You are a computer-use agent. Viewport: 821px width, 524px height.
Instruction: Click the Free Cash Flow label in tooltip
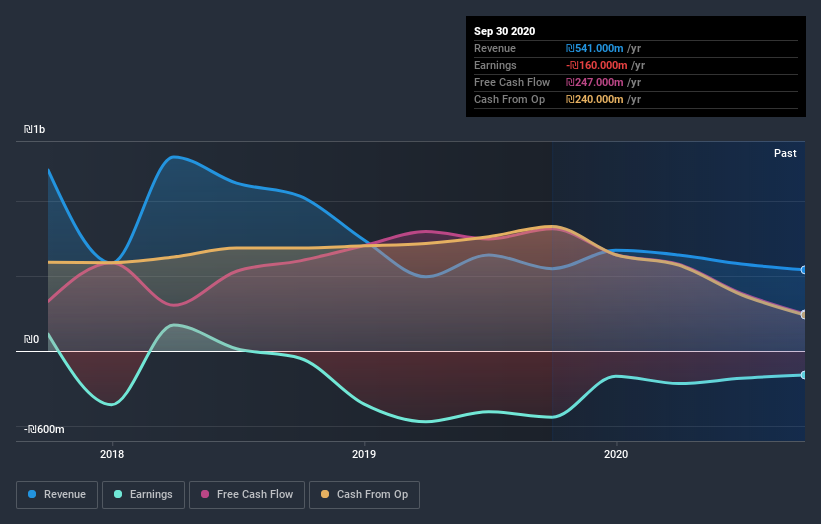coord(512,82)
